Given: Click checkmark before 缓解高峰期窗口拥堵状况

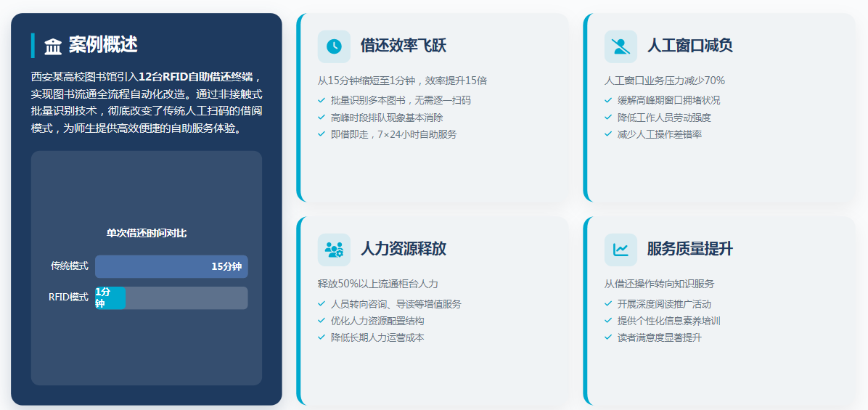Looking at the screenshot, I should point(608,100).
